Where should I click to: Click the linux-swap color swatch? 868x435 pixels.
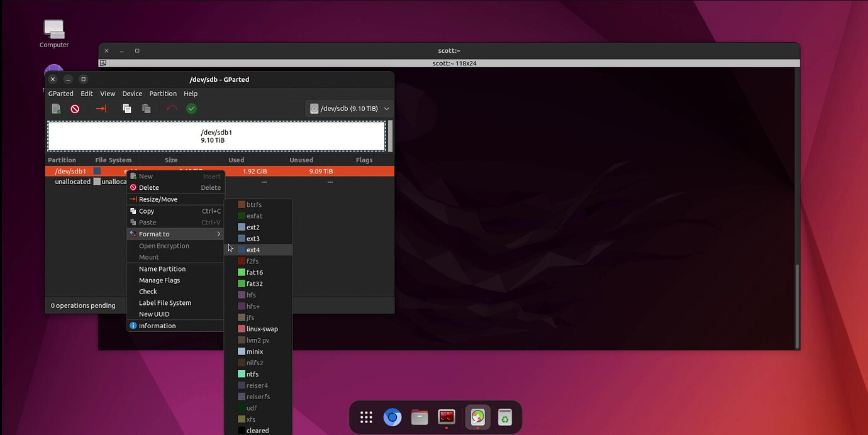coord(242,329)
